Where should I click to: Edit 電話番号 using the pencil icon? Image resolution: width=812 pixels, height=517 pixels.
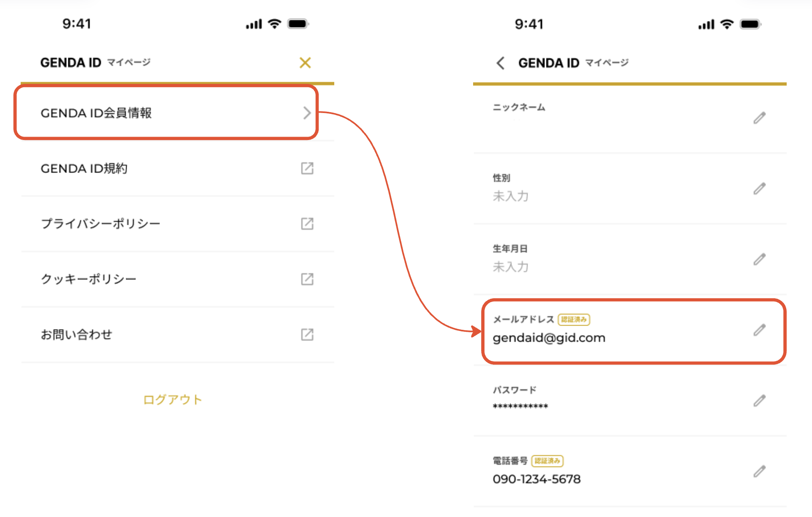tap(759, 471)
